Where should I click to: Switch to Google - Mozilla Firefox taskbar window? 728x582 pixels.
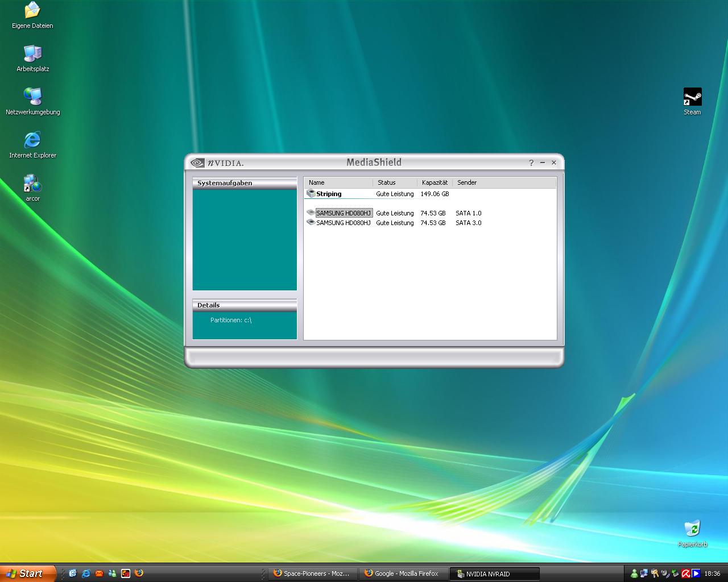pos(403,573)
